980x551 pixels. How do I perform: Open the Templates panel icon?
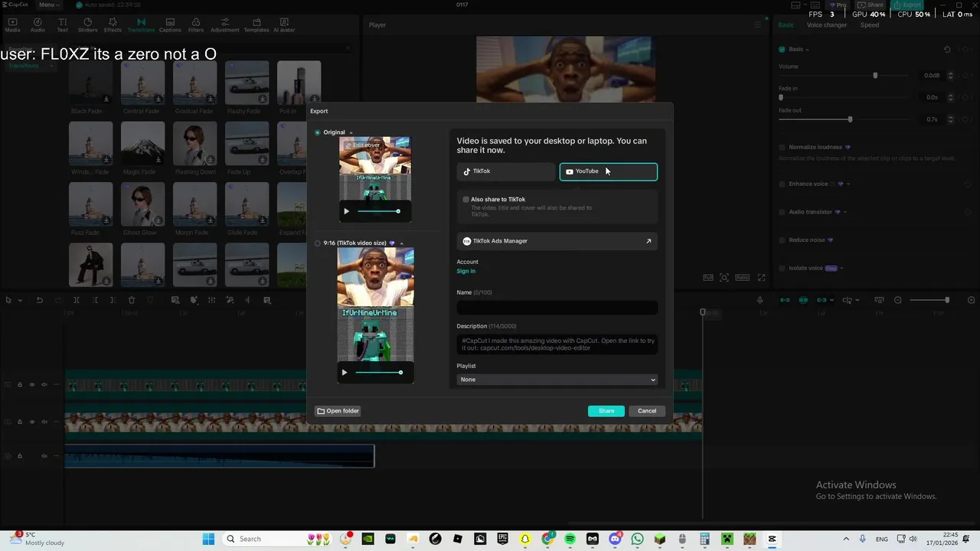(x=256, y=25)
